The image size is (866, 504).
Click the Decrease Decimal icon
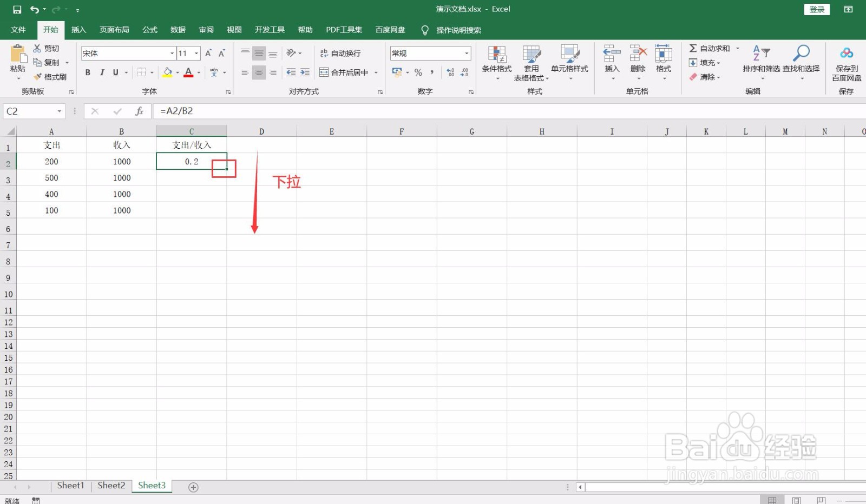[x=464, y=72]
